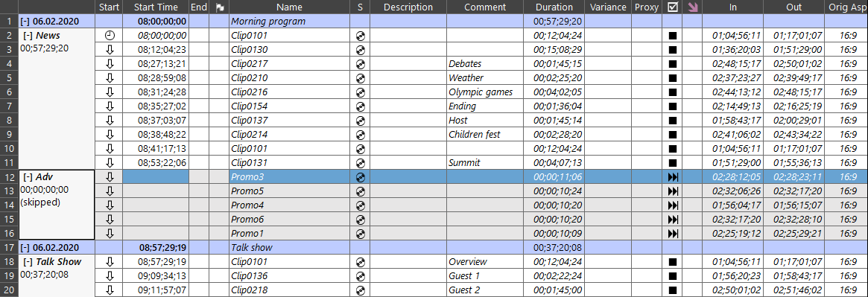Viewport: 868px width, 297px height.
Task: Toggle the black status square for Clip0130
Action: [673, 50]
